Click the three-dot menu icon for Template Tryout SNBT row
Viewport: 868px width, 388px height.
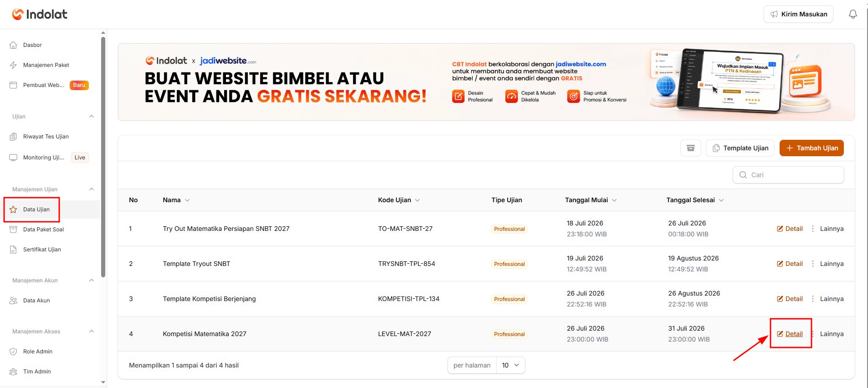pyautogui.click(x=813, y=264)
